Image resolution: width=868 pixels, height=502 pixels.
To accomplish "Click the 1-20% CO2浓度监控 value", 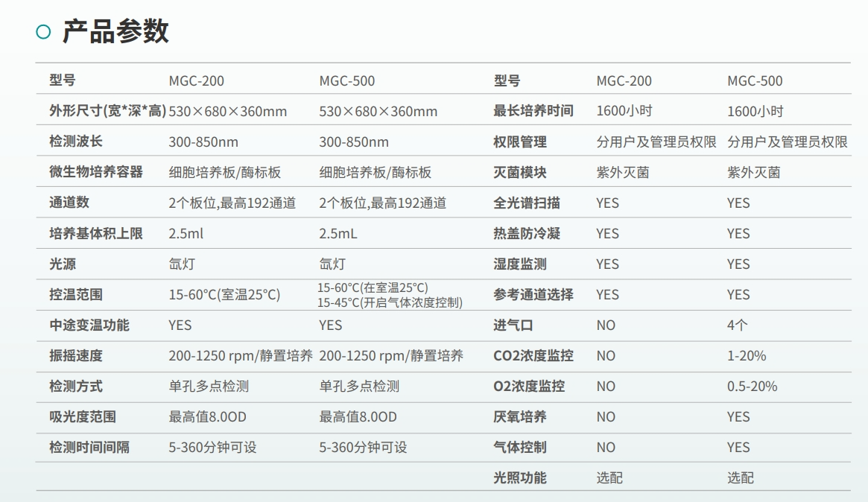I will pos(747,356).
